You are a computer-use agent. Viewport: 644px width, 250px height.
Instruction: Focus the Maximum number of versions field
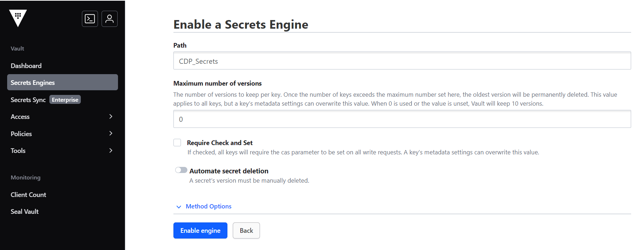402,119
